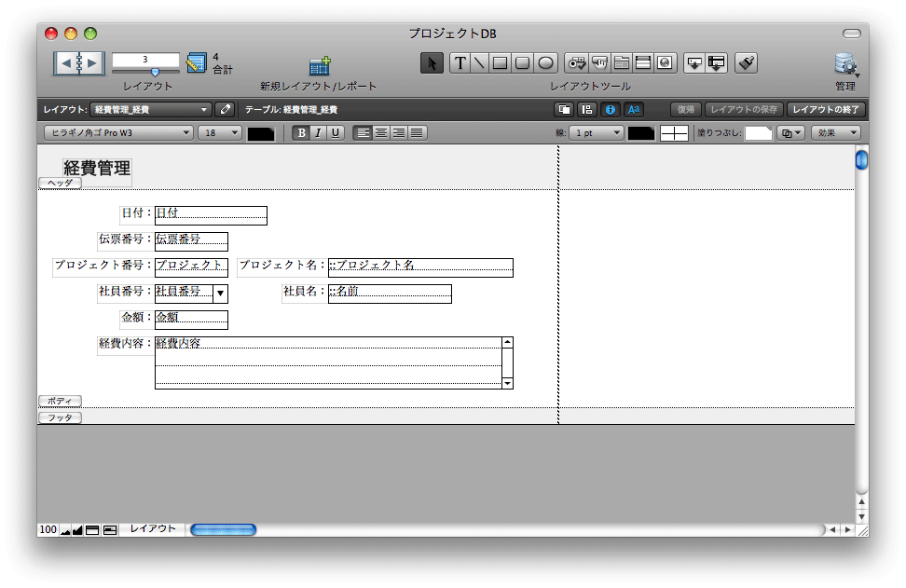
Task: Click the layout ruler notebook icon
Action: (x=197, y=63)
